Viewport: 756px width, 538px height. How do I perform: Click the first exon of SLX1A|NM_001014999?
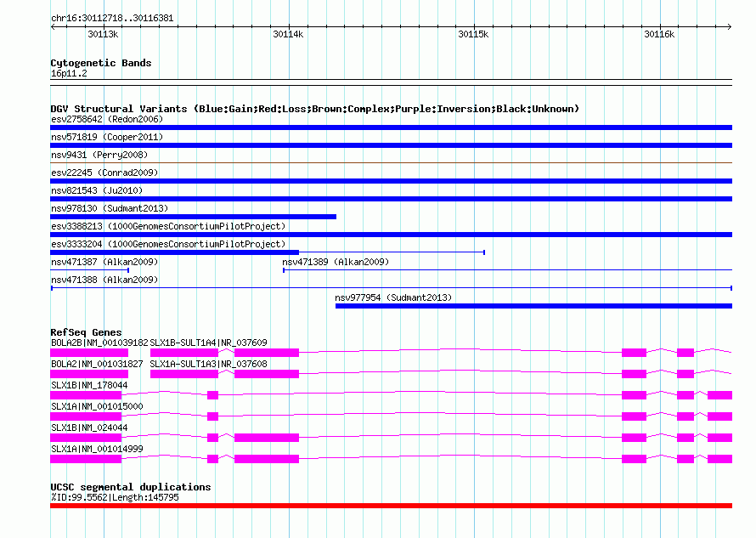(86, 459)
